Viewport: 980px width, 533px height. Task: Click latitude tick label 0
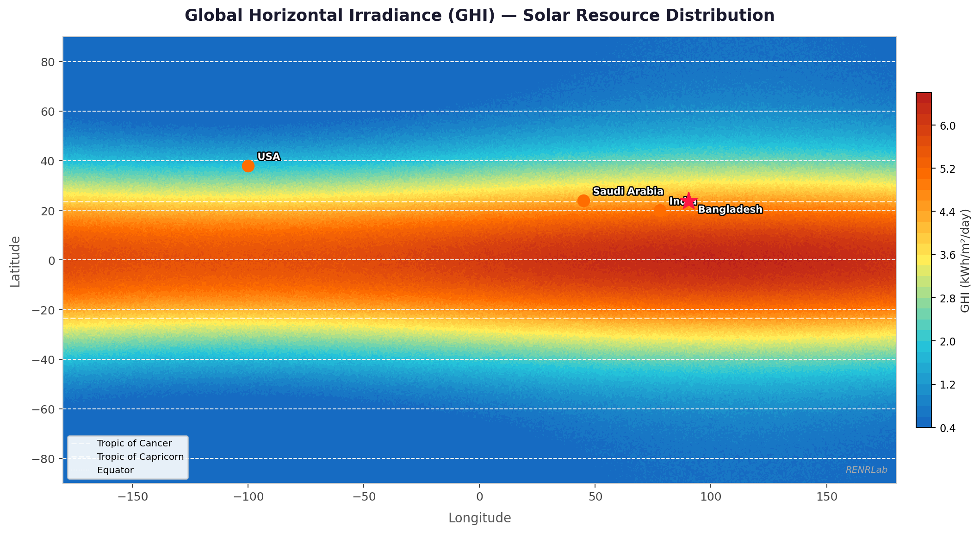tap(52, 260)
